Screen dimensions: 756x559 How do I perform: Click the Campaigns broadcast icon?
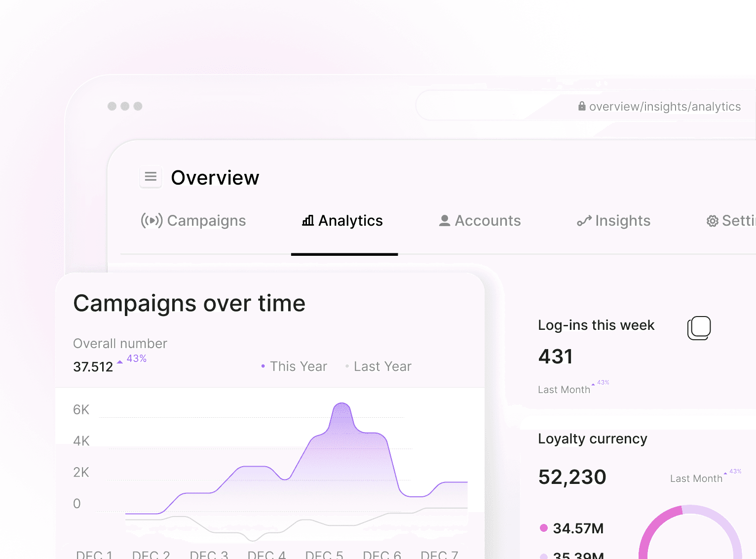click(151, 220)
